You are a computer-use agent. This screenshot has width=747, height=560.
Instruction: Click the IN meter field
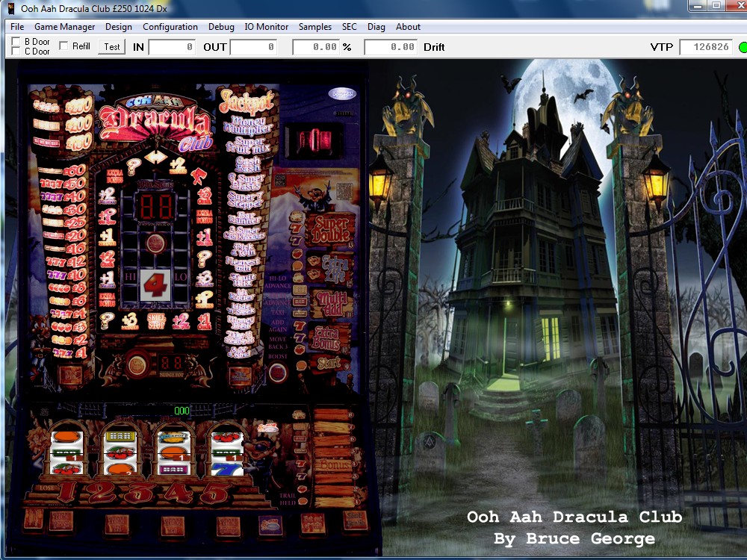click(x=172, y=46)
